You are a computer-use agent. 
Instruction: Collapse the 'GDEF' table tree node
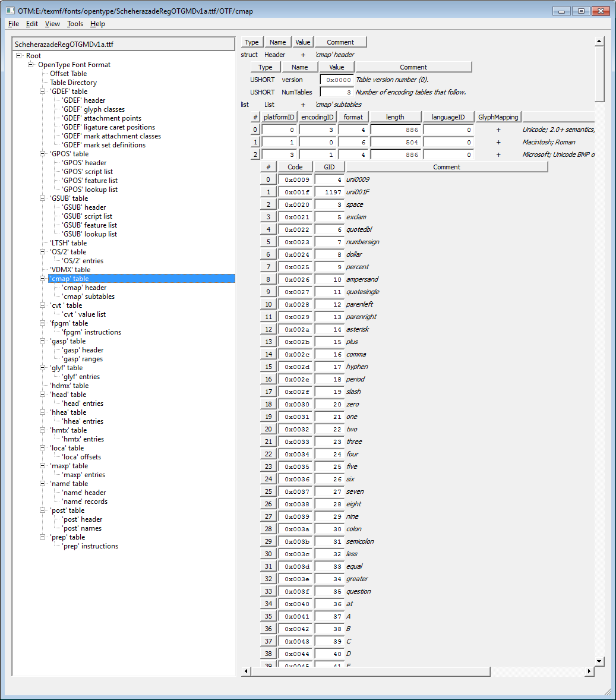[43, 92]
